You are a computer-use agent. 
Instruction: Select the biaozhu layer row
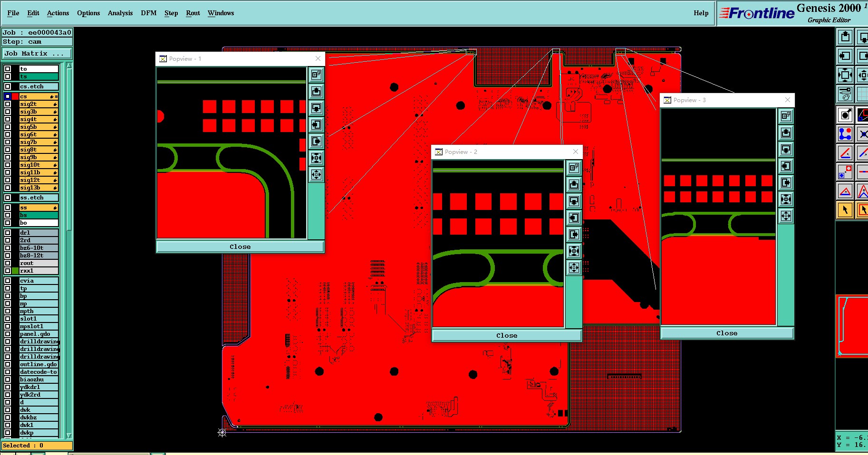[x=39, y=379]
